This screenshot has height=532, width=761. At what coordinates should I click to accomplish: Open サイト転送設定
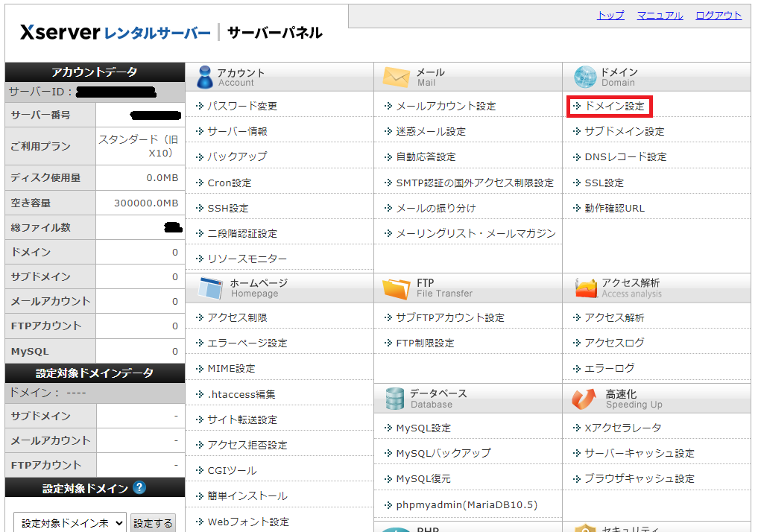click(x=242, y=419)
